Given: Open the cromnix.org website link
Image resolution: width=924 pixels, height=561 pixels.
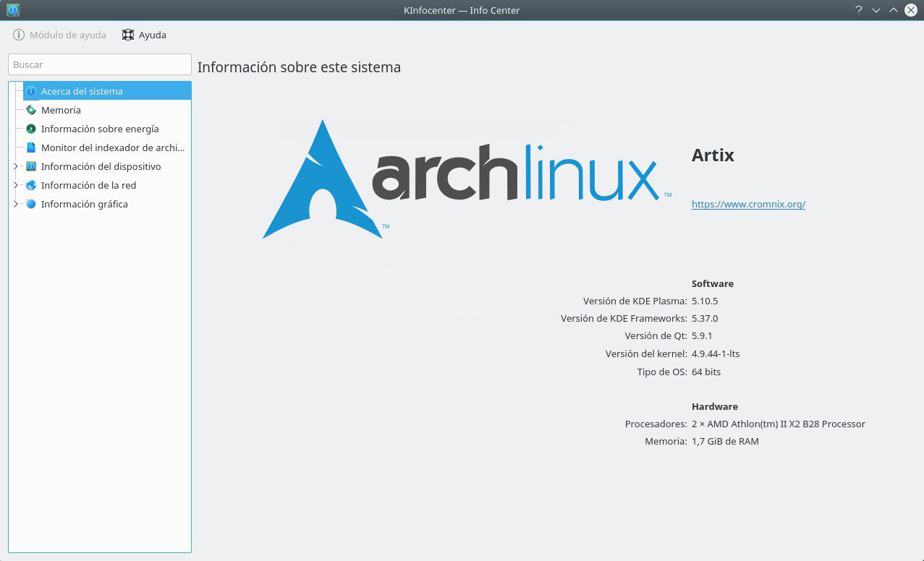Looking at the screenshot, I should (x=748, y=204).
